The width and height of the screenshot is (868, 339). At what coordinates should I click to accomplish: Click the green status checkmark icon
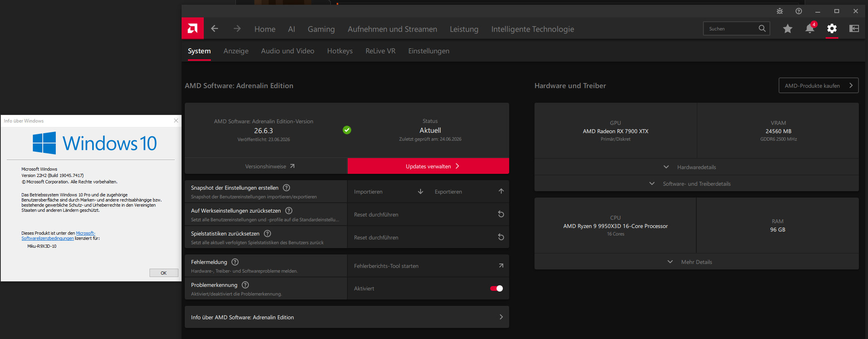(347, 130)
